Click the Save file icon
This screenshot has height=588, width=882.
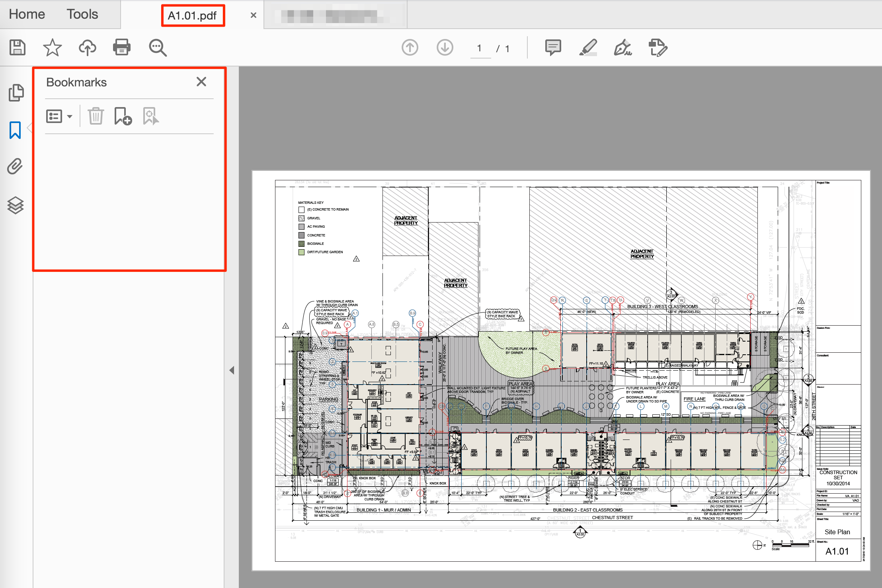pyautogui.click(x=18, y=48)
